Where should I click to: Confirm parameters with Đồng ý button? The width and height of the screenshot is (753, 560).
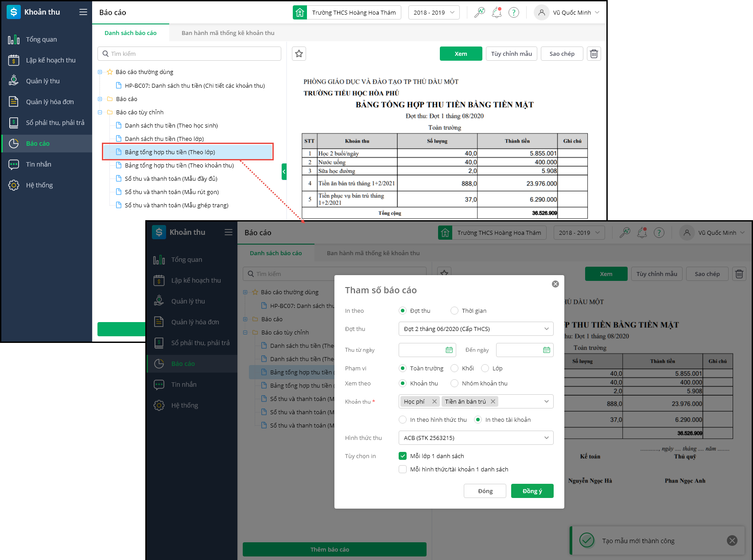click(x=532, y=491)
